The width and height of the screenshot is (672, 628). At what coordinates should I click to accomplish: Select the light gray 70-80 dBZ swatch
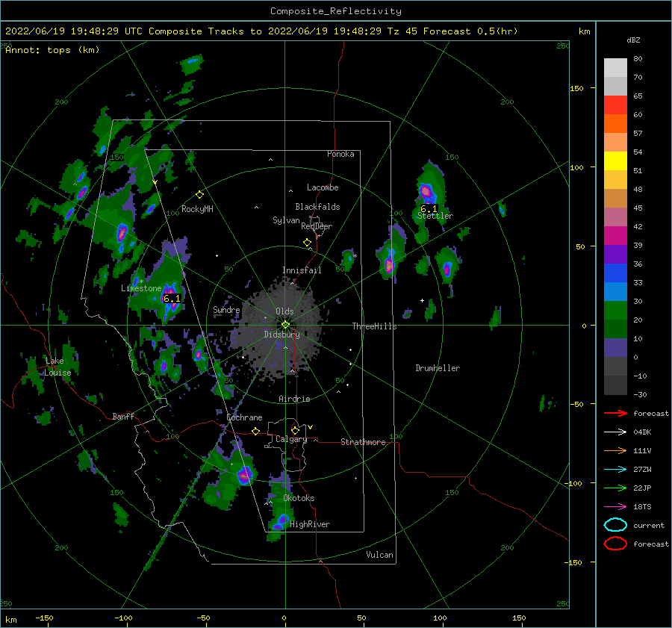(615, 68)
